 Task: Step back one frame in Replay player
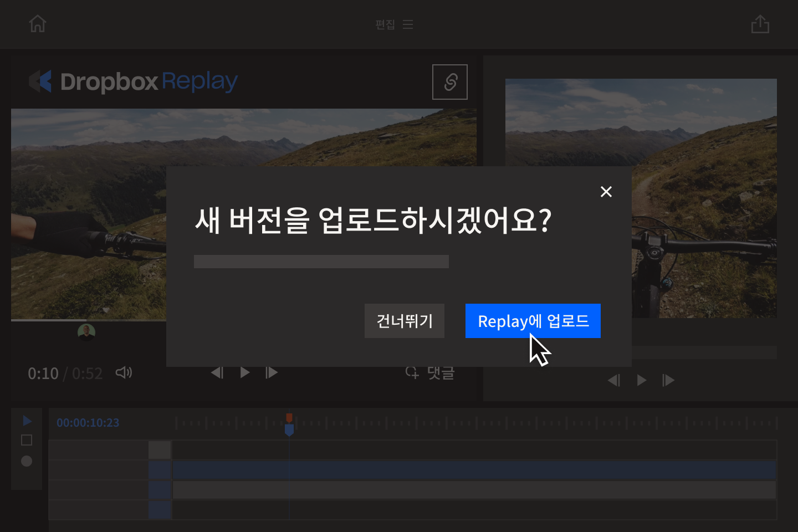(x=217, y=372)
